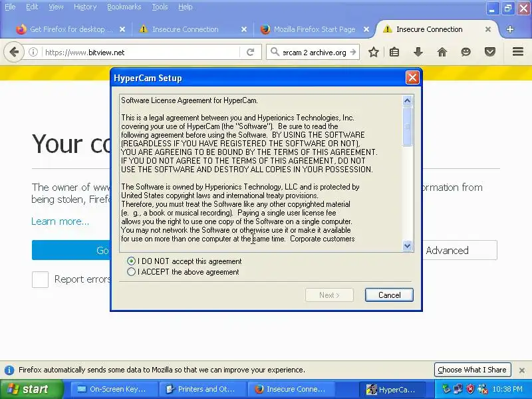This screenshot has height=399, width=532.
Task: Switch to On-Screen Keyboard taskbar item
Action: coord(114,389)
